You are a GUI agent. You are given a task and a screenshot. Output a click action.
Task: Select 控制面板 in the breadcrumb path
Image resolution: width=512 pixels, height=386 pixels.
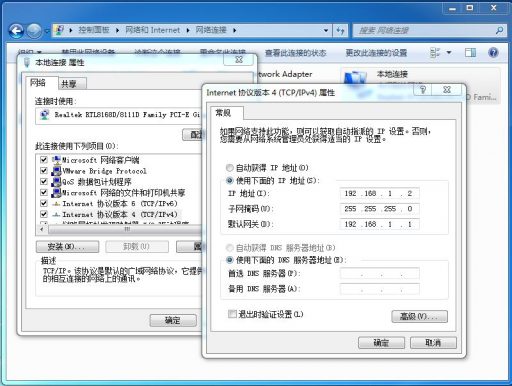[x=94, y=30]
